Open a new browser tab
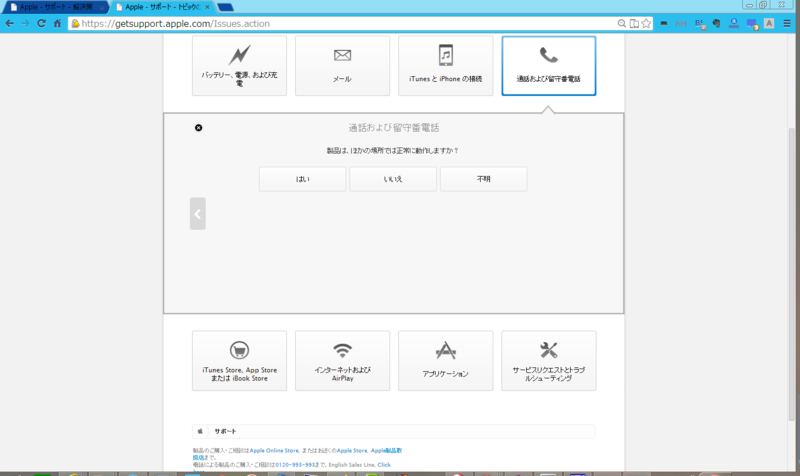The width and height of the screenshot is (800, 476). pos(225,7)
